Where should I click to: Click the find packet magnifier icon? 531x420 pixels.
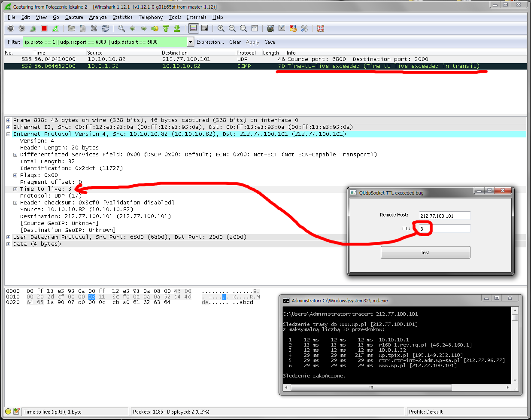point(121,28)
